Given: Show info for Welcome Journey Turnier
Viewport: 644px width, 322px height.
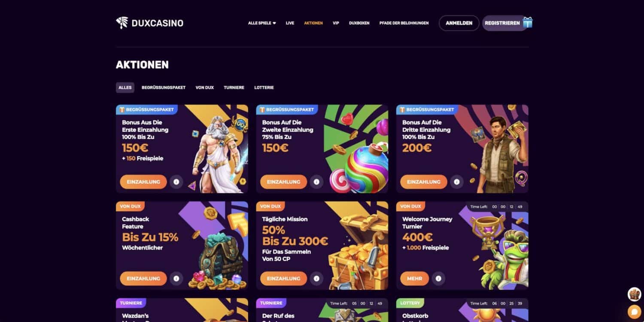Looking at the screenshot, I should point(438,279).
